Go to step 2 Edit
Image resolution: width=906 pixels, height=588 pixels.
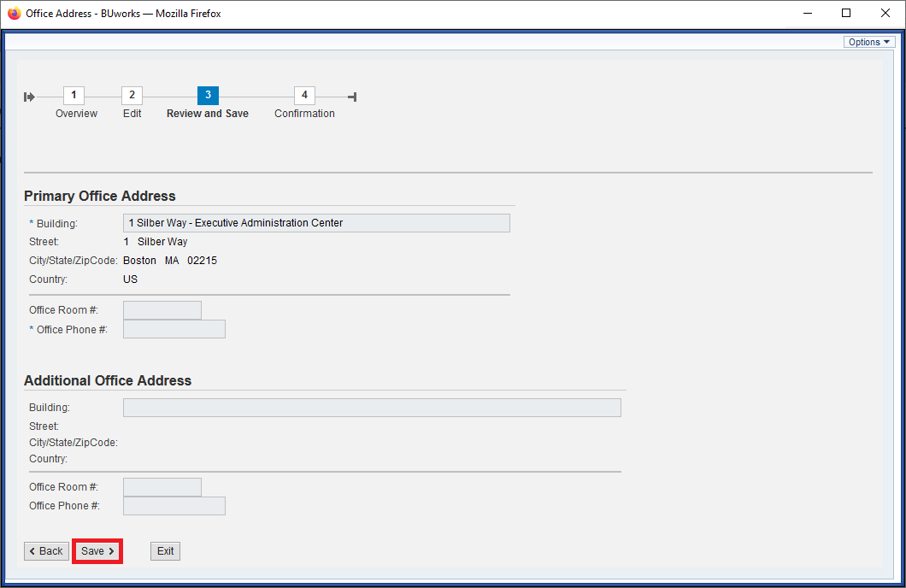[x=132, y=96]
